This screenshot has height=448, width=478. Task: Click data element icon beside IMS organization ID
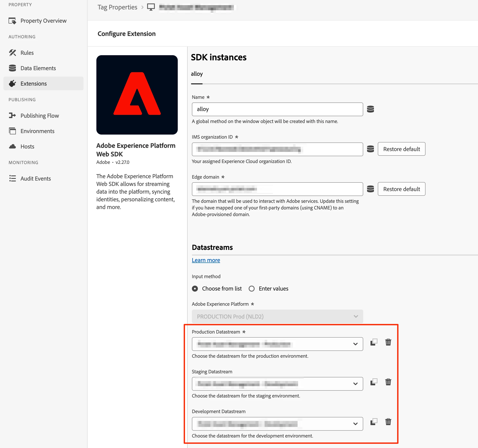pyautogui.click(x=370, y=149)
